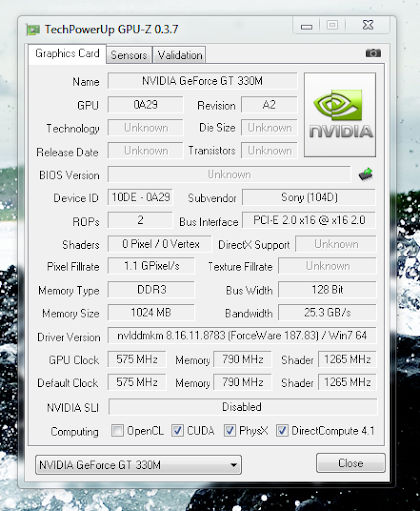Image resolution: width=420 pixels, height=511 pixels.
Task: Click the Driver Version label
Action: pos(69,337)
